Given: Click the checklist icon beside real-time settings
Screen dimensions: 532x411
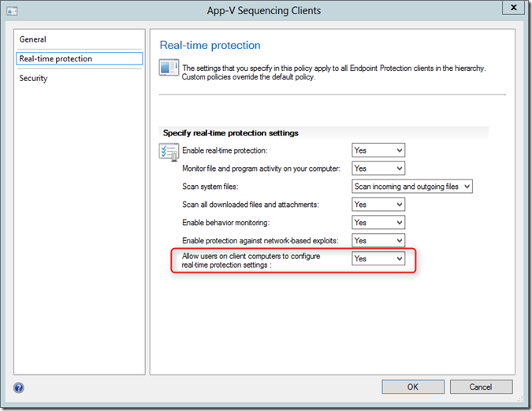Looking at the screenshot, I should click(169, 152).
